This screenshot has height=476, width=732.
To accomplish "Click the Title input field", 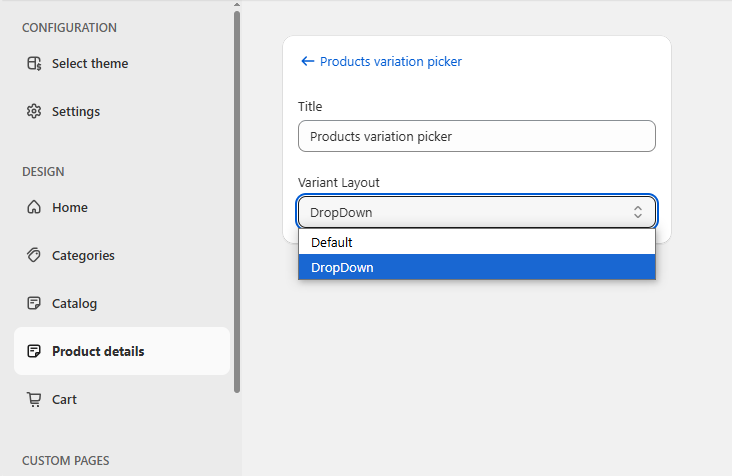I will 477,136.
